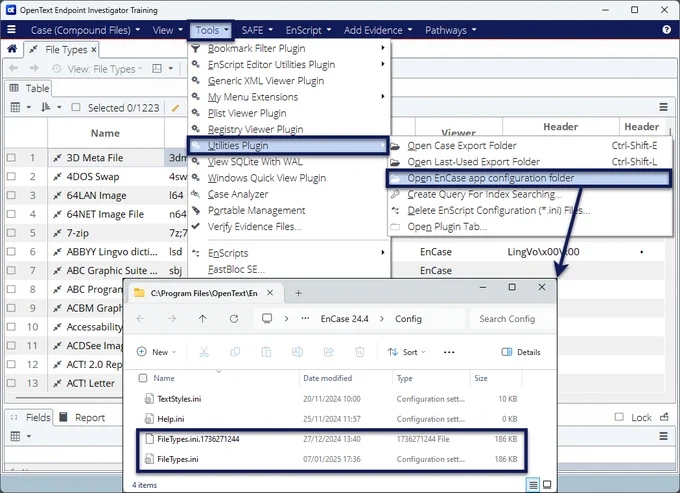Select Verify Evidence Files menu item
Screen dimensions: 680x493
pyautogui.click(x=289, y=226)
